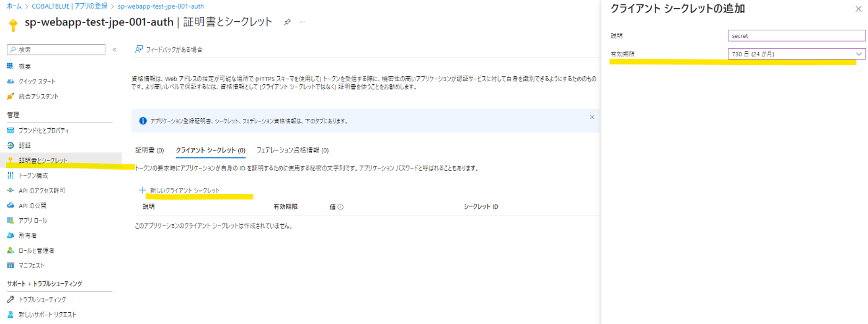
Task: Click the sidebar 検索 search box
Action: tap(56, 50)
